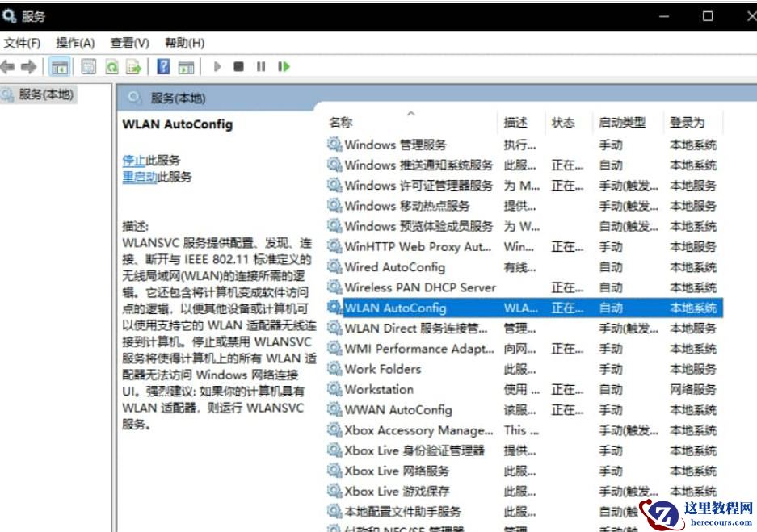
Task: Click the Pause Service icon
Action: [259, 67]
